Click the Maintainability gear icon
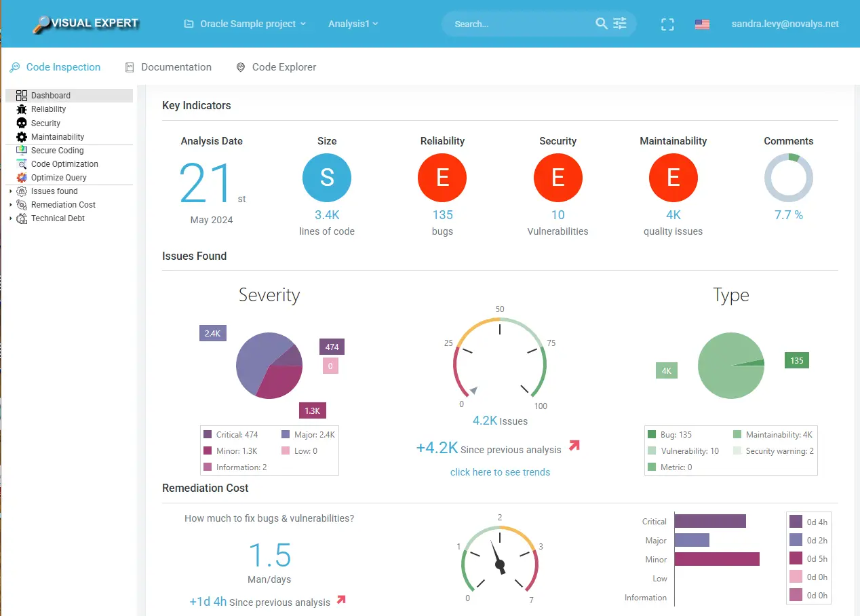The height and width of the screenshot is (616, 860). 20,136
